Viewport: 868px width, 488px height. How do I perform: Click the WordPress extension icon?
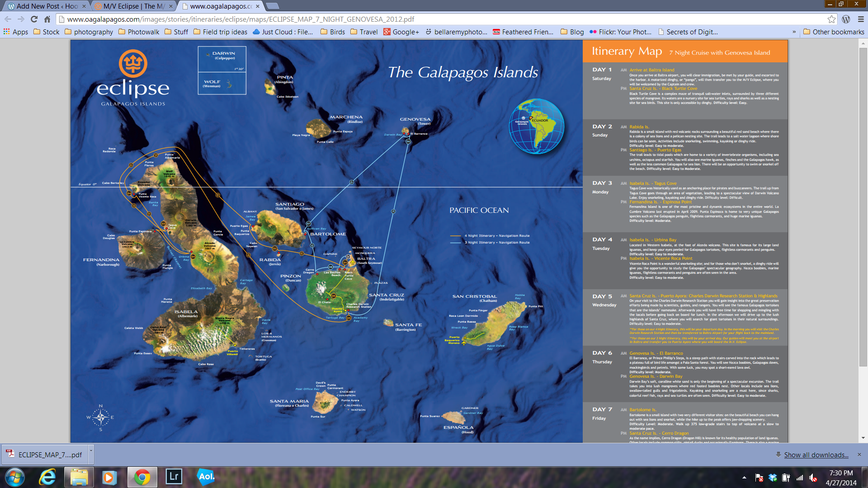846,19
